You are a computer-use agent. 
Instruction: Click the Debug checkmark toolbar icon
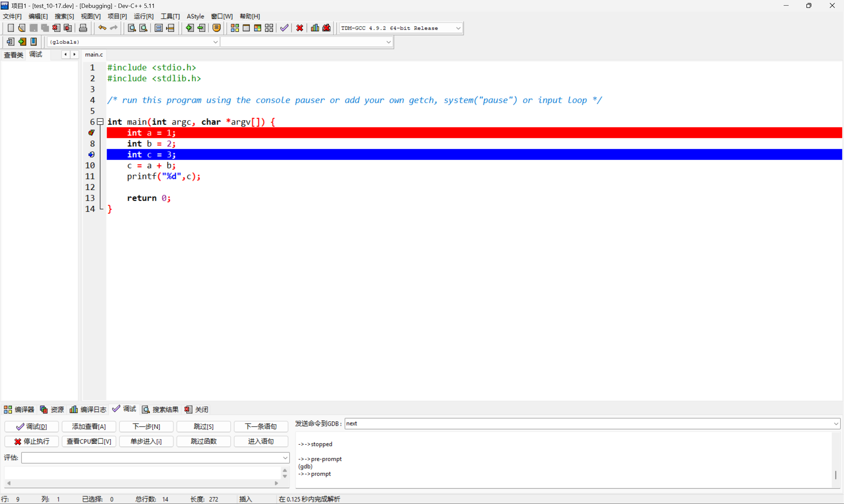point(284,28)
